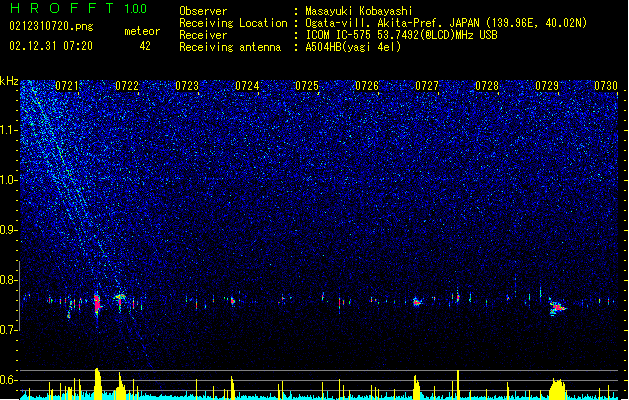Click the 0726 time marker

pos(367,86)
